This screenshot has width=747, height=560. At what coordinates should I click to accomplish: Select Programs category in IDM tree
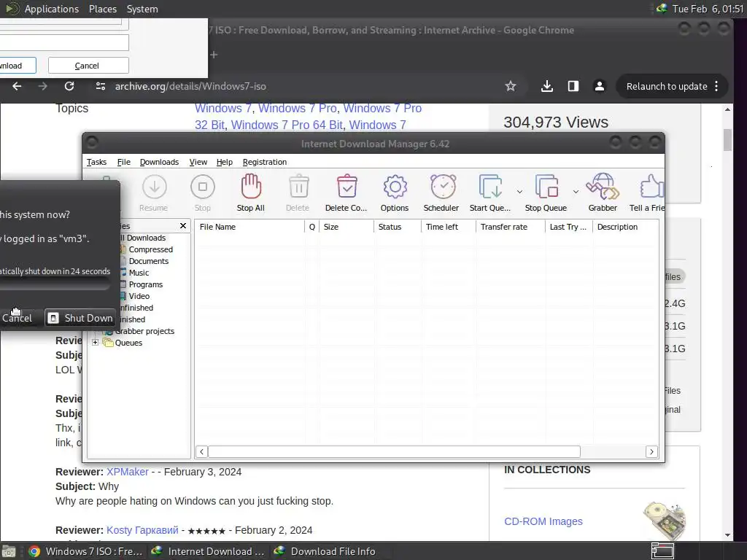146,284
